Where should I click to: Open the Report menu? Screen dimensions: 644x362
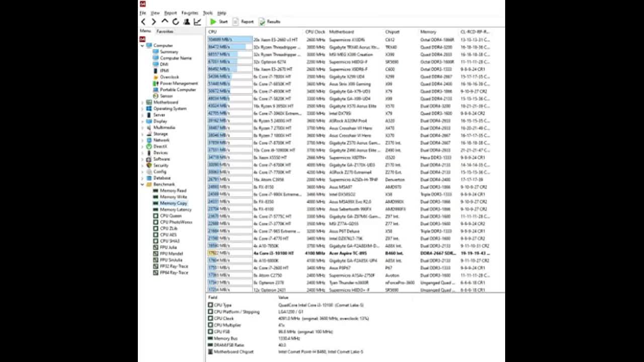(x=171, y=13)
